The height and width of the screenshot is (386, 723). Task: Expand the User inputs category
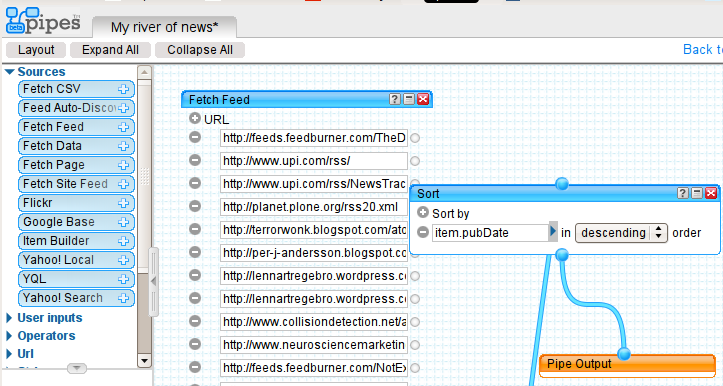(9, 318)
